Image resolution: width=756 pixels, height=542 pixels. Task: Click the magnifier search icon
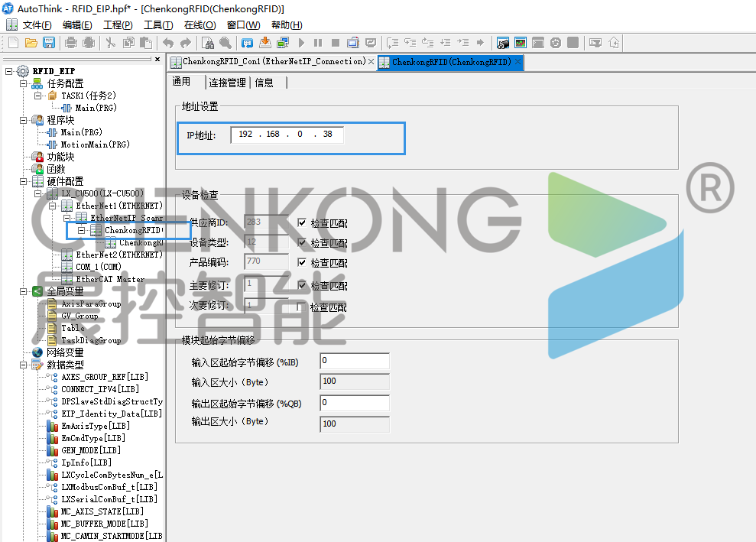226,43
